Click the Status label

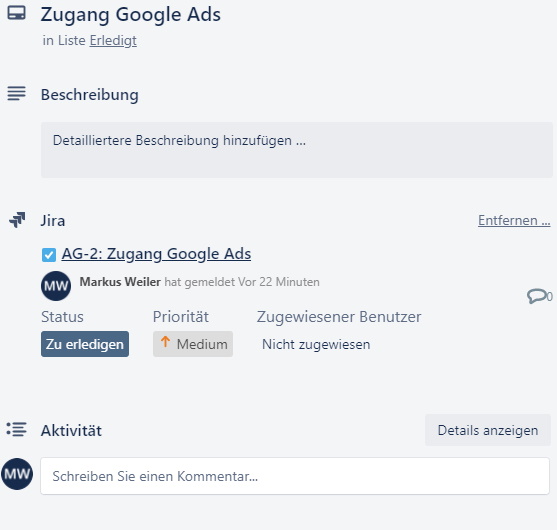point(62,317)
